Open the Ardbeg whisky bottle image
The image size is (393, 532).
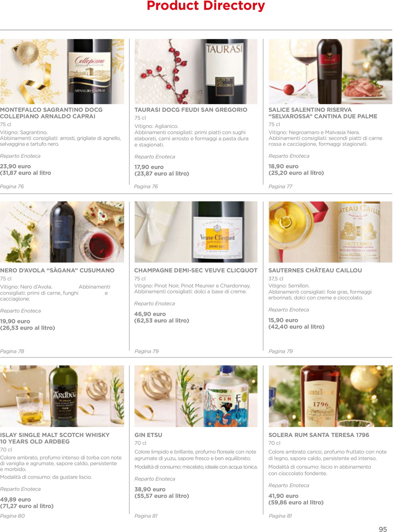(x=62, y=396)
